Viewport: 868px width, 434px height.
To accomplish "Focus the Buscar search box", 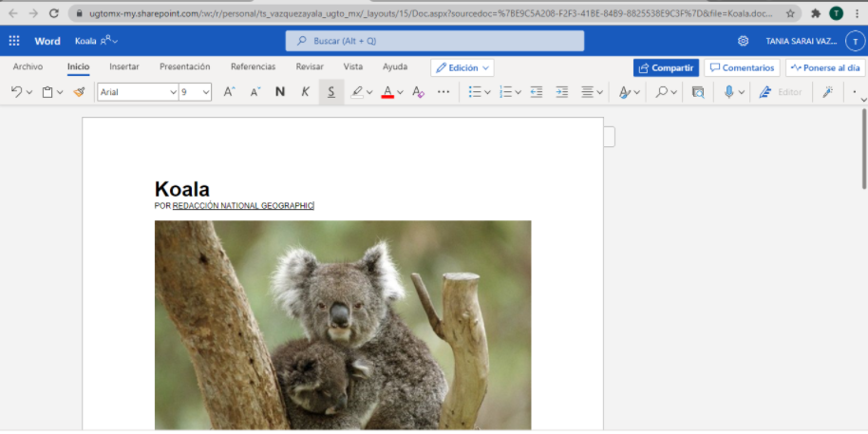I will 435,41.
